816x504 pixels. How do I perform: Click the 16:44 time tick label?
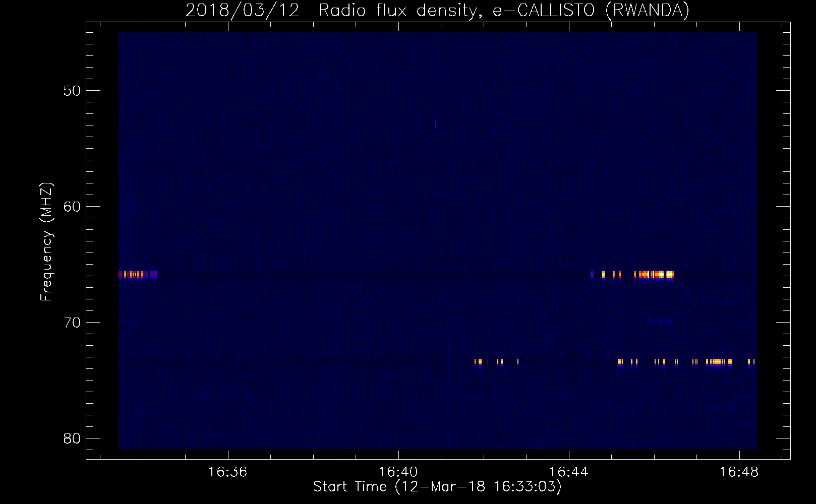(x=569, y=472)
